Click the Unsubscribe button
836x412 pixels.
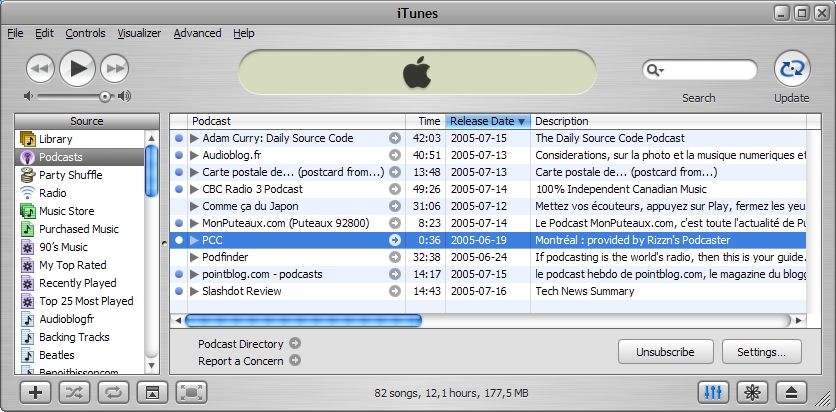tap(665, 352)
